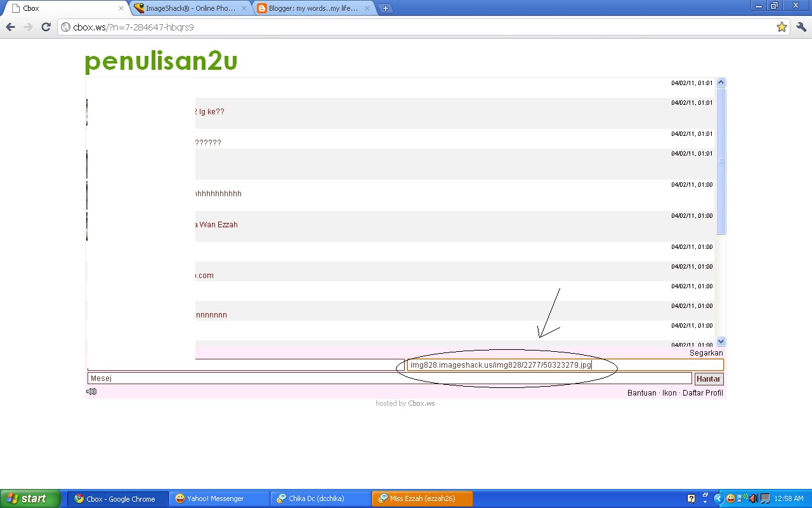Click the sound speaker icon in the chatbox
This screenshot has width=812, height=508.
(x=91, y=392)
